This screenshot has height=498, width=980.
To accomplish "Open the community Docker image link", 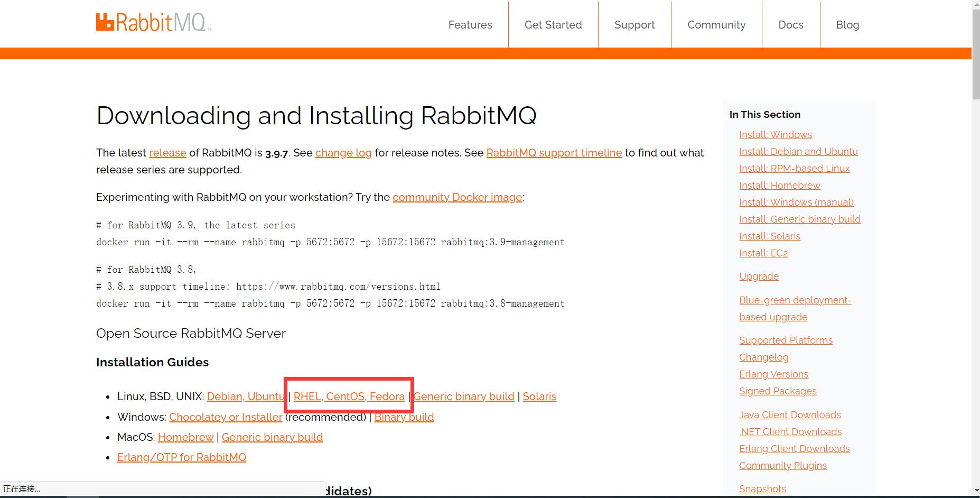I will pos(457,197).
